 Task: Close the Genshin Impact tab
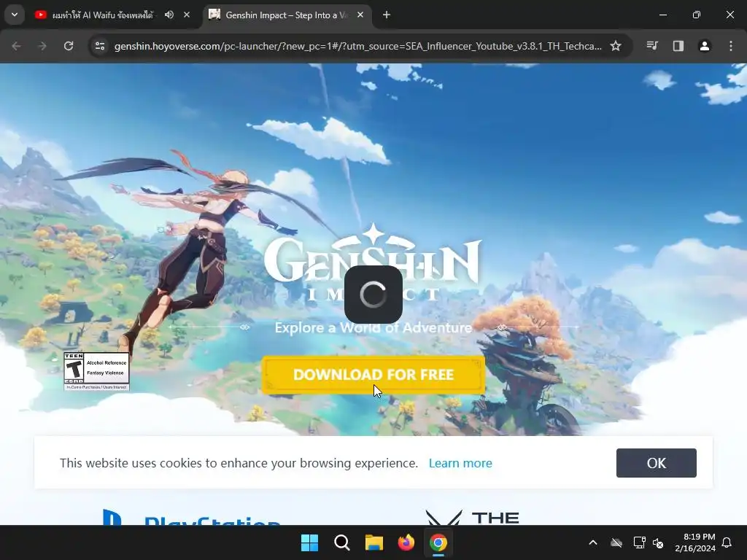360,15
